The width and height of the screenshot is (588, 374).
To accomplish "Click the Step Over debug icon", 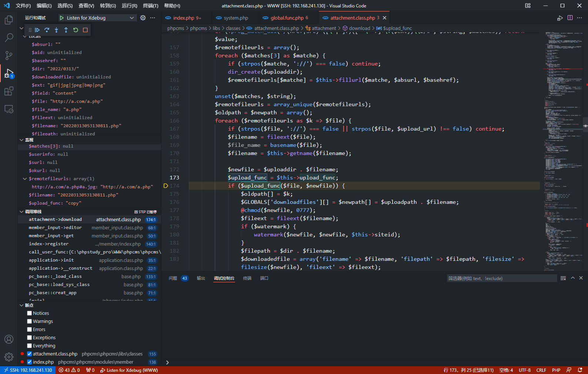I will point(47,30).
